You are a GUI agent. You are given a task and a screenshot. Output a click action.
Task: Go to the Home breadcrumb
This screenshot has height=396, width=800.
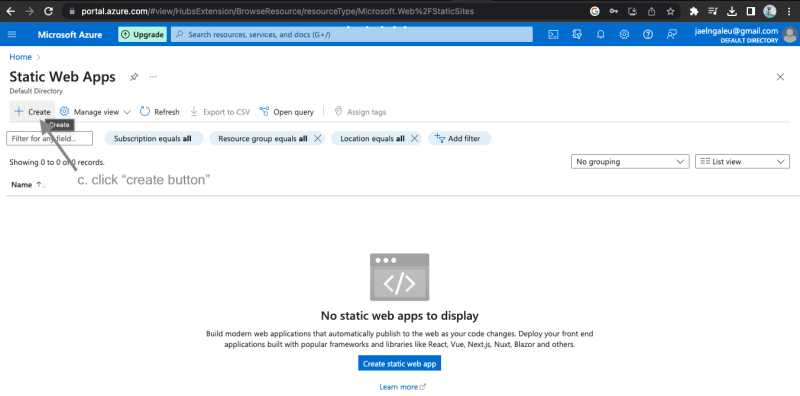pyautogui.click(x=20, y=57)
